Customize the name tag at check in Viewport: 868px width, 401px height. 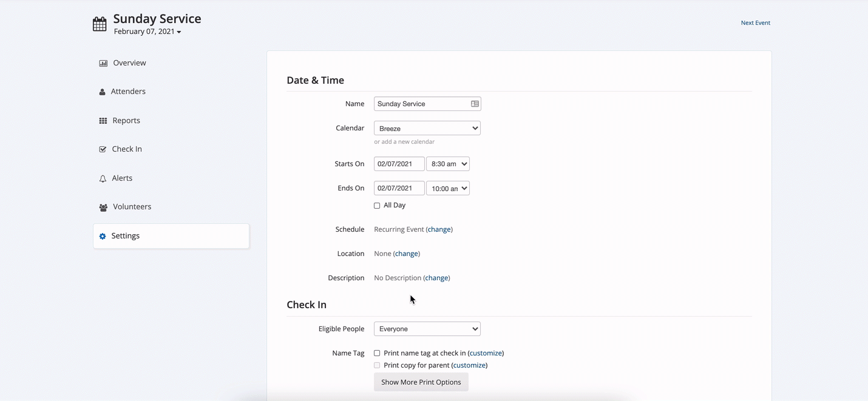pos(486,353)
